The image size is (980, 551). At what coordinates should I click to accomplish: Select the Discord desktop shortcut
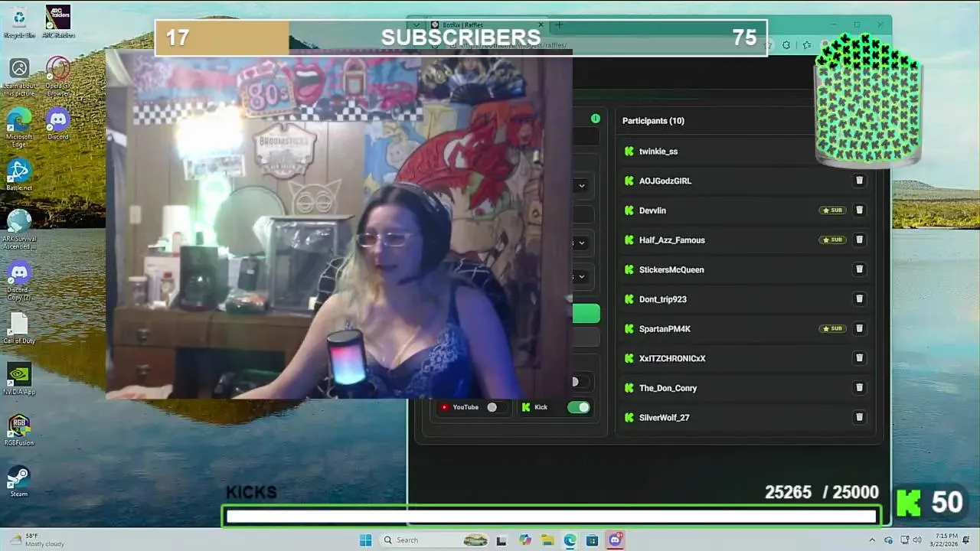tap(58, 123)
